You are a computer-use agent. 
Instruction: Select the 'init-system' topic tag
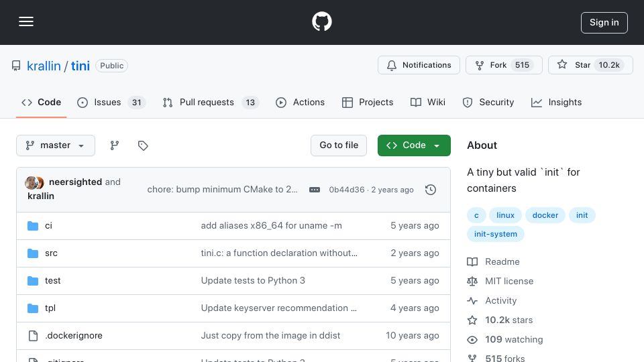(x=495, y=234)
